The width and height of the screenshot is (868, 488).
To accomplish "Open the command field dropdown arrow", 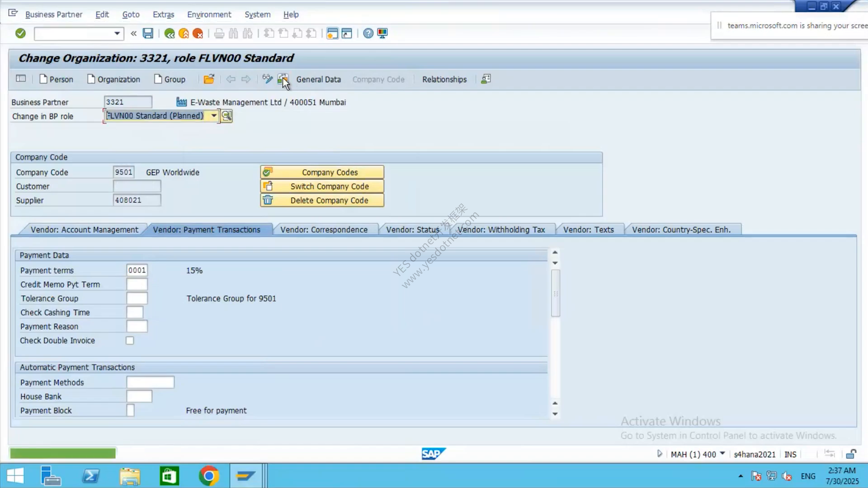I will 117,33.
